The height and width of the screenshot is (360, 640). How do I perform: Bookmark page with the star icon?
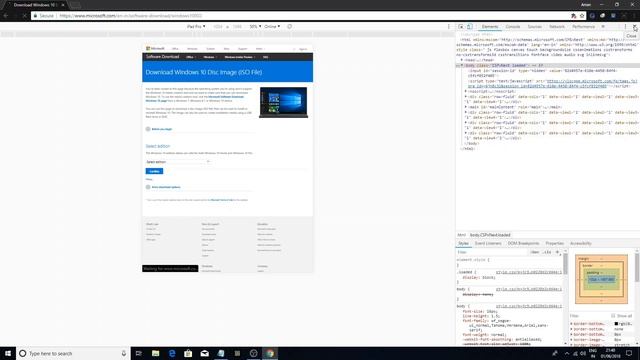pyautogui.click(x=582, y=16)
